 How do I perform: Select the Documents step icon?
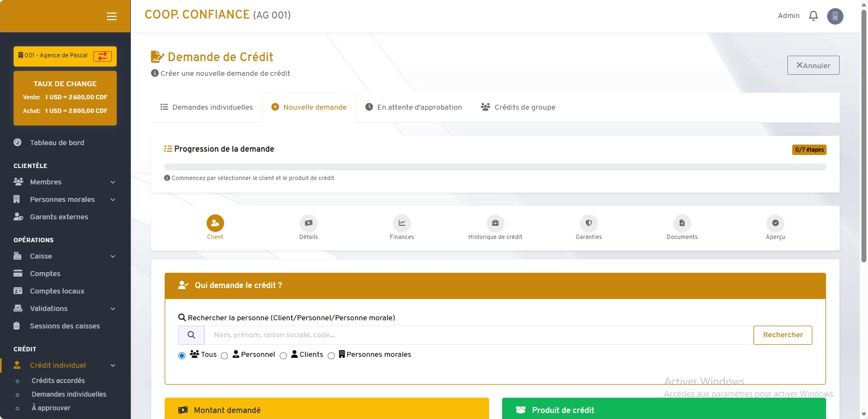682,223
